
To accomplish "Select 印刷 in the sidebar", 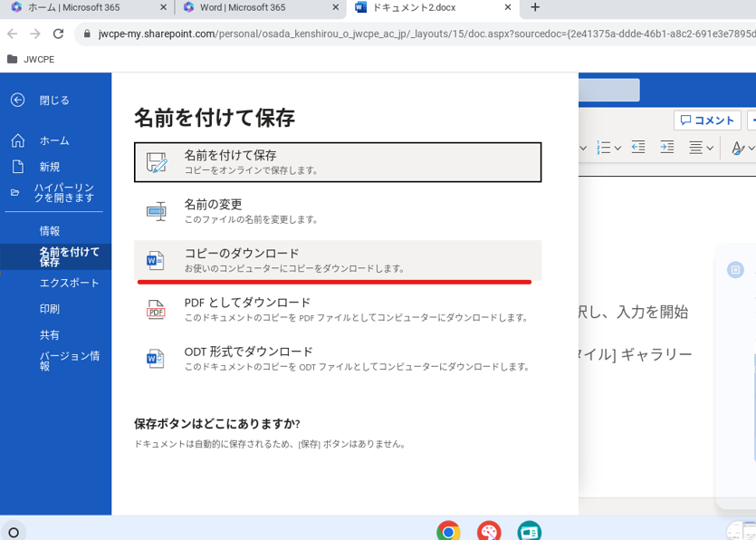I will point(55,309).
